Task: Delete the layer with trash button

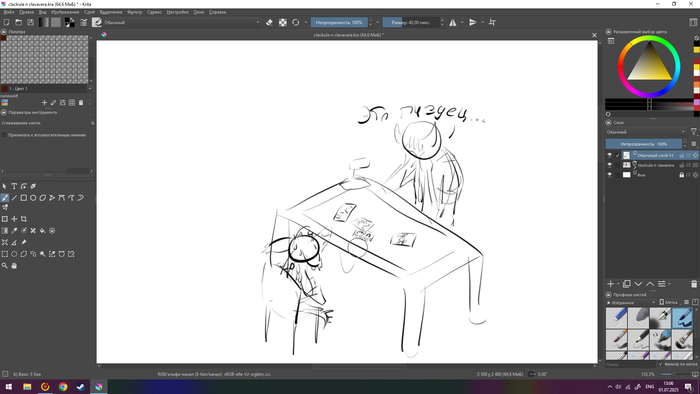Action: tap(694, 284)
